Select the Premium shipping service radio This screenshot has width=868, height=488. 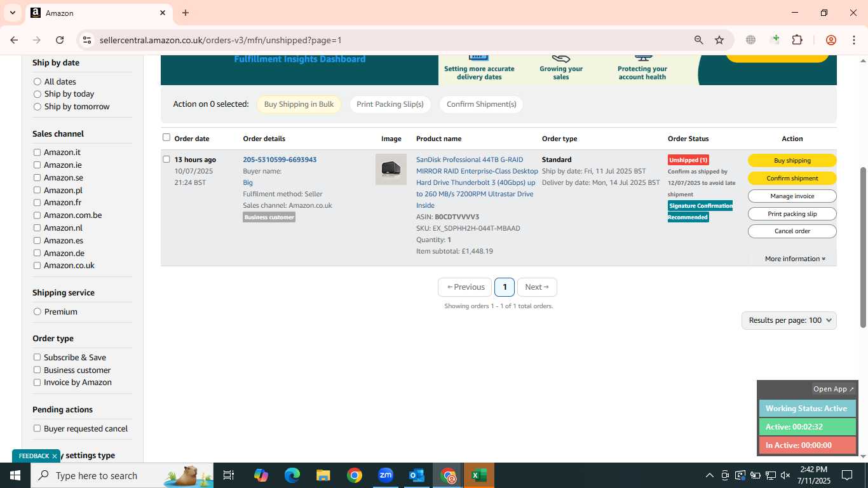(37, 311)
